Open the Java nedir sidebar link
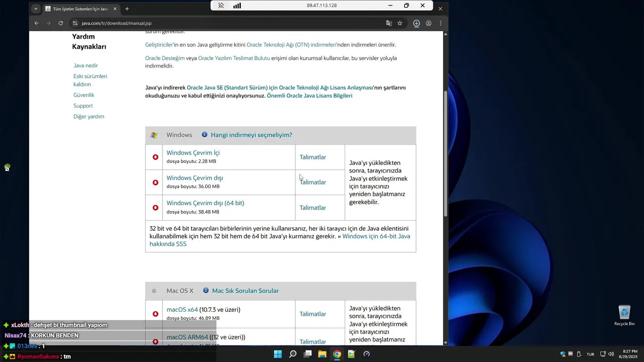The image size is (644, 362). pyautogui.click(x=86, y=65)
